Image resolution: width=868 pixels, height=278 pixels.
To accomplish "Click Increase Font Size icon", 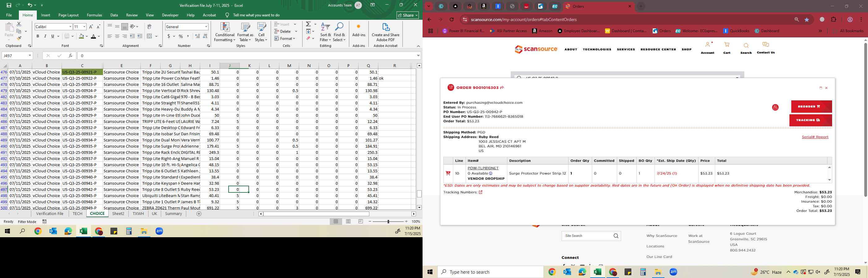I will pos(91,27).
